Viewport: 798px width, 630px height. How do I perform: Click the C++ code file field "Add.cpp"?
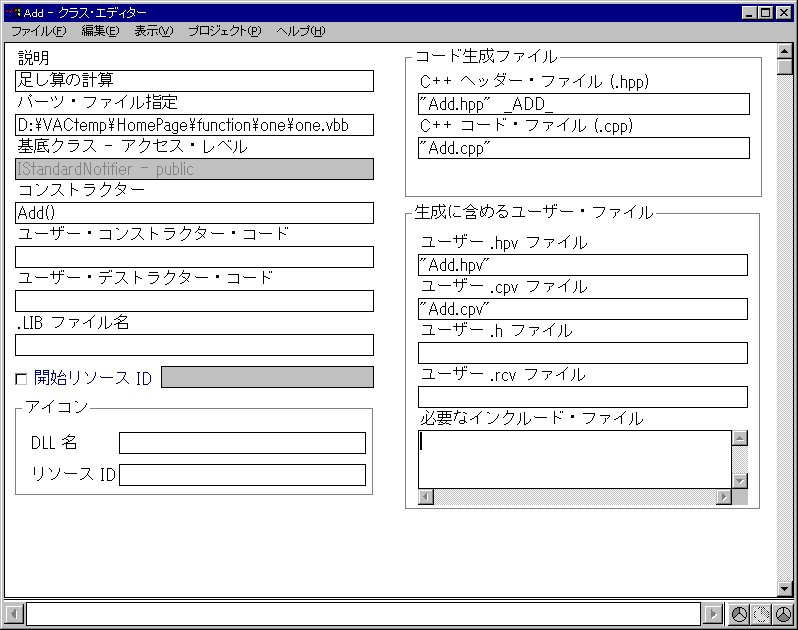tap(584, 148)
